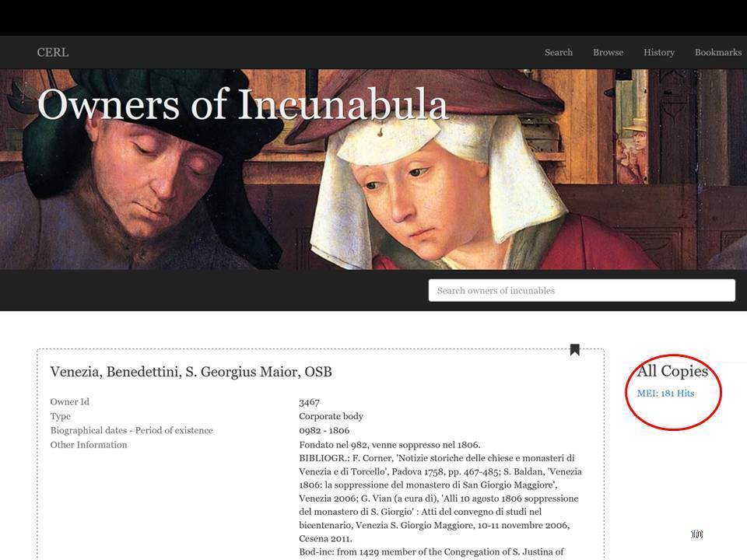Click the Type field label
The image size is (747, 560).
point(61,416)
